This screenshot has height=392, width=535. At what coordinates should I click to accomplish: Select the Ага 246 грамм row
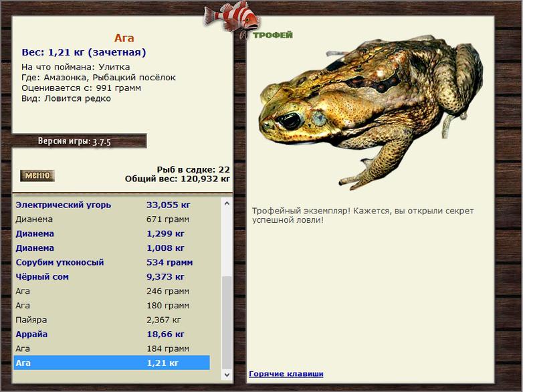point(112,292)
